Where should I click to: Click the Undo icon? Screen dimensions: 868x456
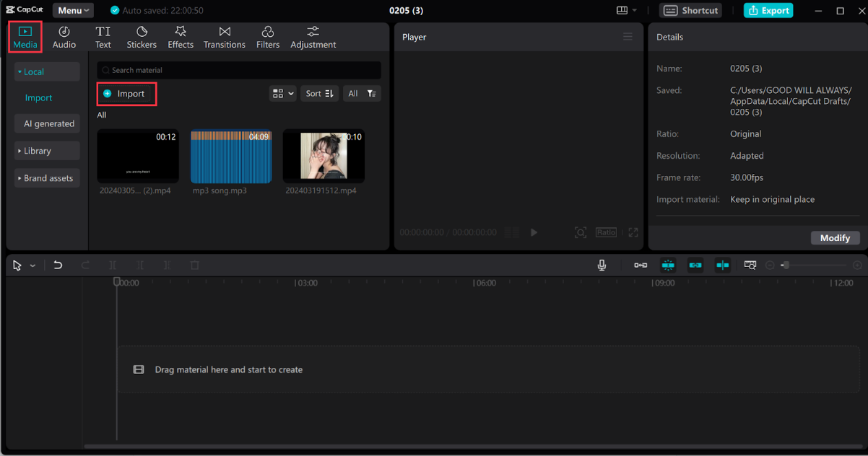tap(58, 266)
